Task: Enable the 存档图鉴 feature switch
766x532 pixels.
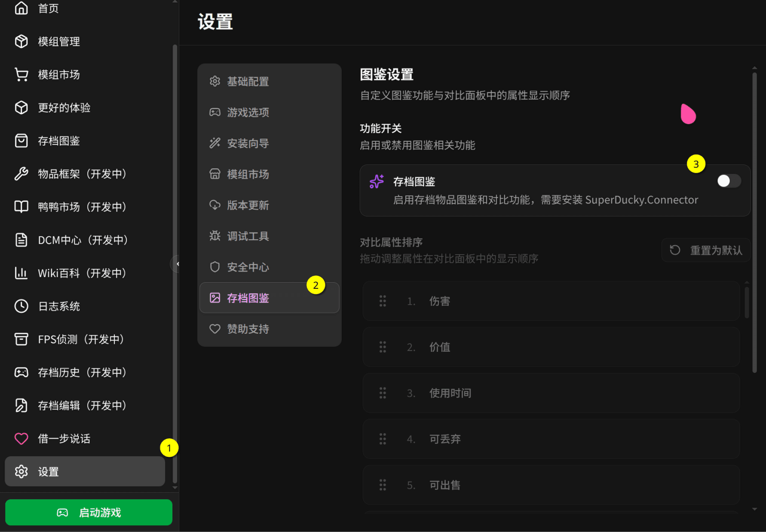Action: pos(729,181)
